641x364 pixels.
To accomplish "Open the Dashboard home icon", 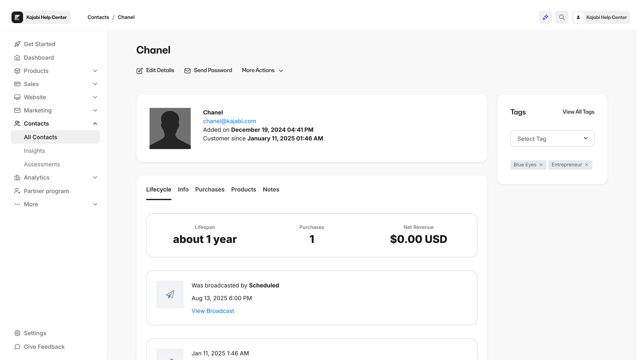I will 17,57.
